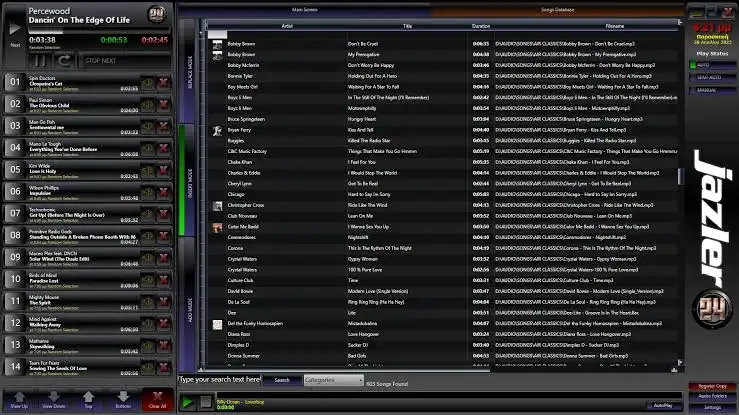
Task: Switch to Songs Database tab
Action: pyautogui.click(x=558, y=9)
